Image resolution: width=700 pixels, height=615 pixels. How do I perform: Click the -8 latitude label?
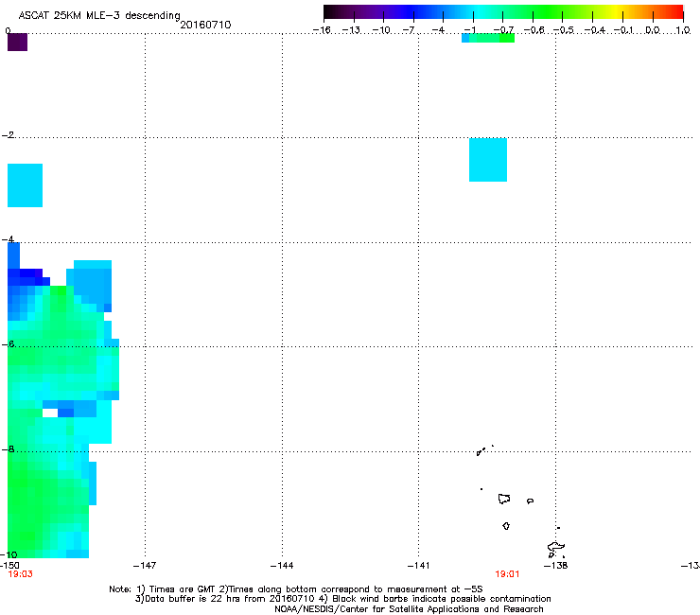[8, 448]
